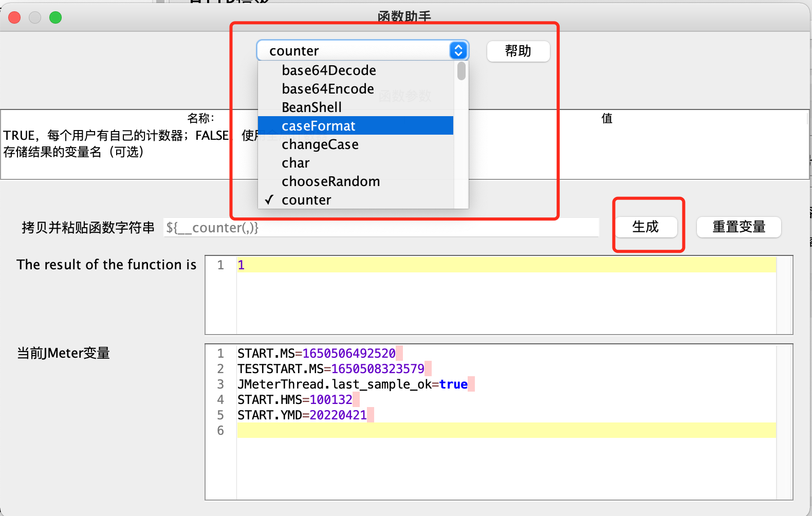Click the function result text area
Image resolution: width=812 pixels, height=516 pixels.
[499, 295]
